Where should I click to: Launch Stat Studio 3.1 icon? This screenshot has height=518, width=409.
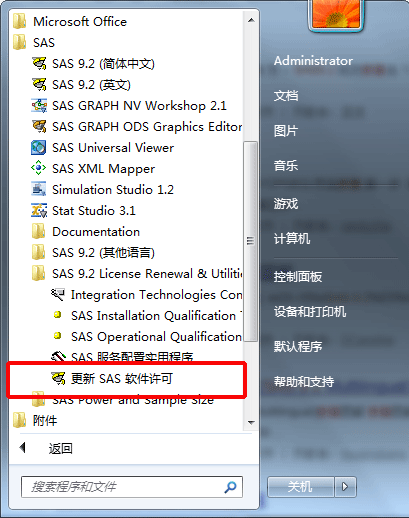(39, 210)
